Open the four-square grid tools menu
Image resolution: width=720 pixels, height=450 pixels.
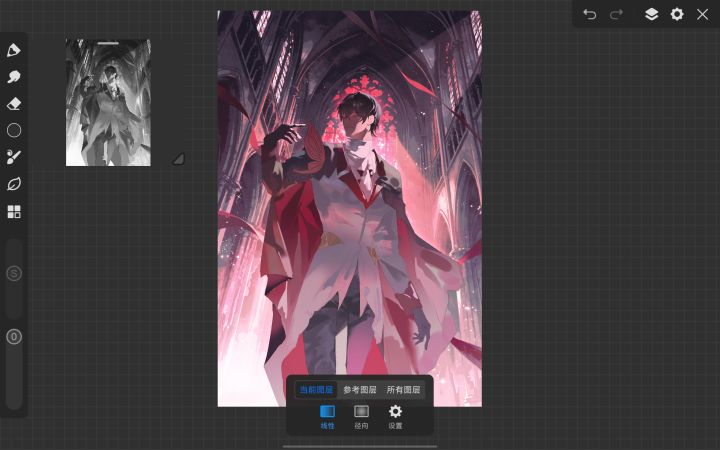coord(14,211)
